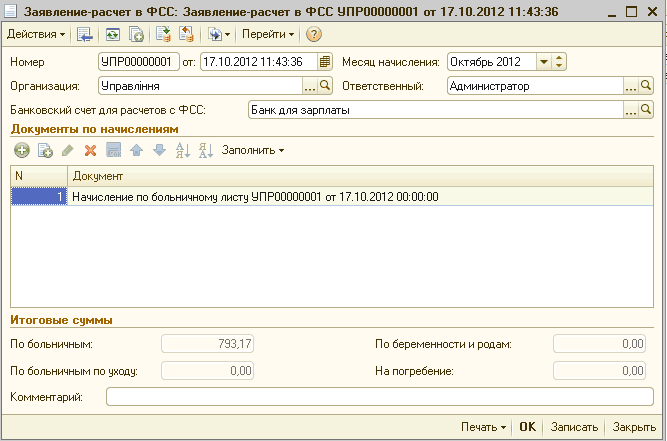Click the date field 17.10.2012 11:43:36
This screenshot has width=667, height=441.
(259, 62)
